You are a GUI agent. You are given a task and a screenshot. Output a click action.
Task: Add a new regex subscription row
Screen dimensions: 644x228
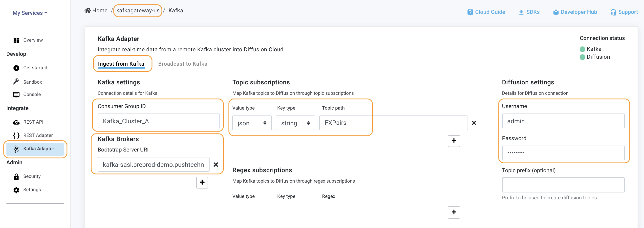coord(454,212)
